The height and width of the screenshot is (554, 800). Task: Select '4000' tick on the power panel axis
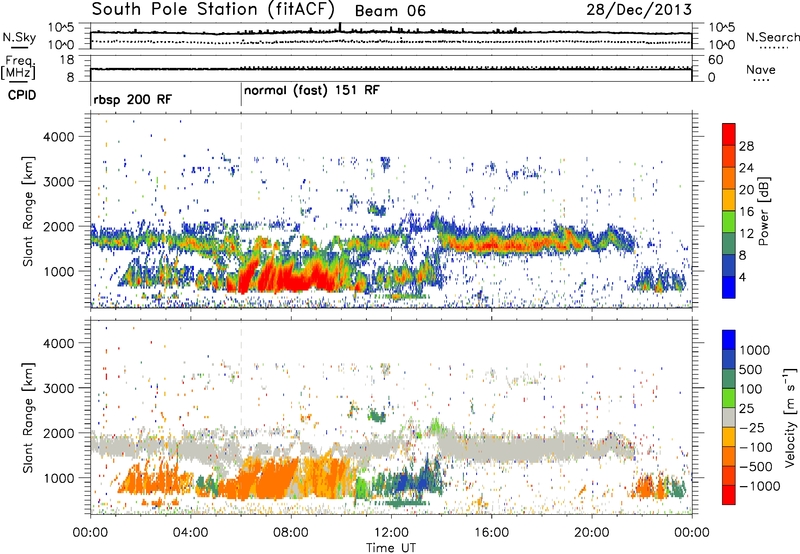59,137
